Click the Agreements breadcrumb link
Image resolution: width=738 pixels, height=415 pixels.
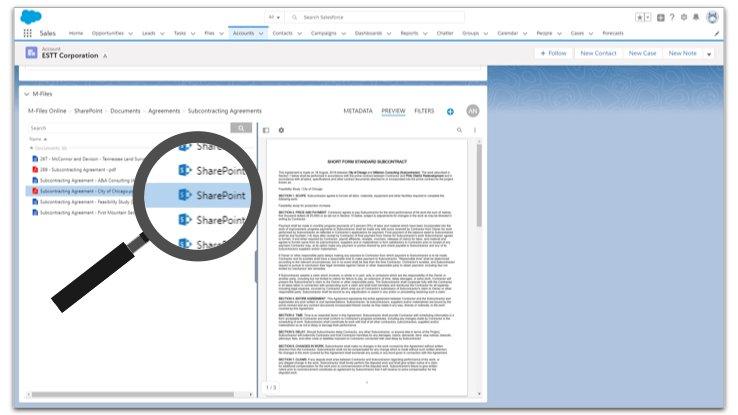(161, 111)
